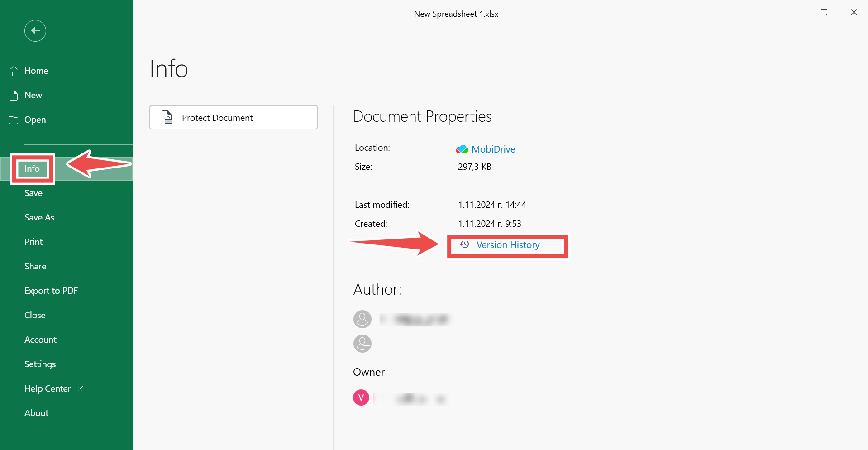
Task: Choose Save As from the sidebar
Action: (39, 217)
